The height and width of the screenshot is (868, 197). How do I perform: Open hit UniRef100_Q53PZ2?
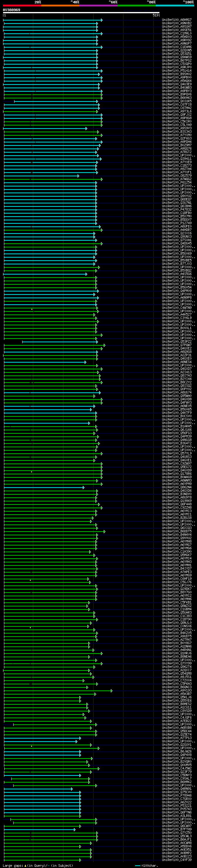176,342
